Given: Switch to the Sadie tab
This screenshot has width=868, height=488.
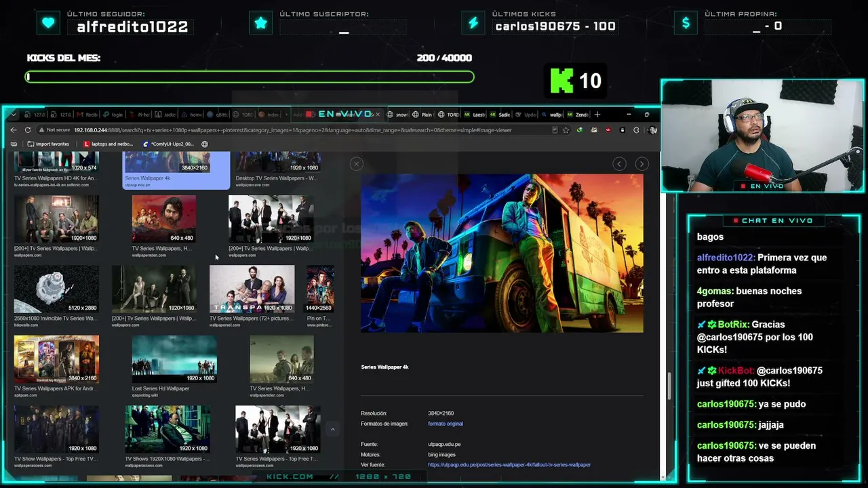Looking at the screenshot, I should click(500, 115).
